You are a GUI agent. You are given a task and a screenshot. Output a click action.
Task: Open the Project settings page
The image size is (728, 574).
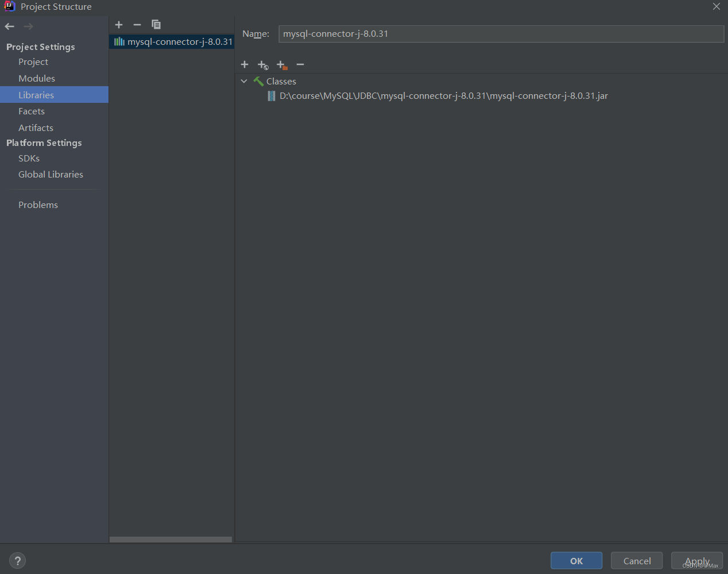(x=33, y=62)
